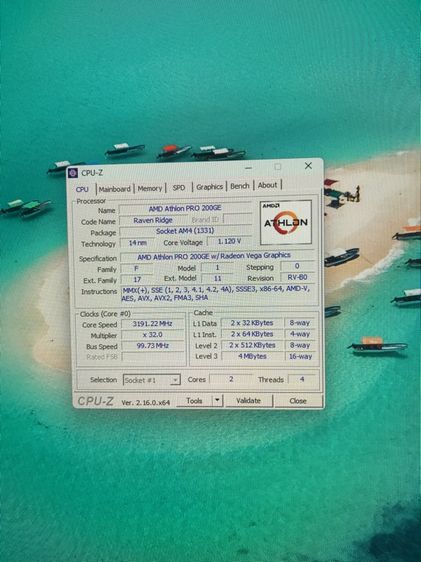Click the processor Name field
Image resolution: width=421 pixels, height=562 pixels.
click(185, 208)
